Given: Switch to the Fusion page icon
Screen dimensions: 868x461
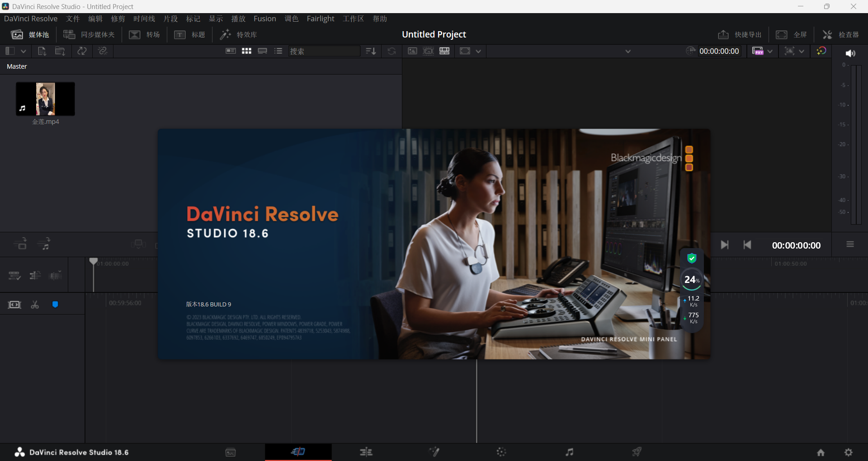Looking at the screenshot, I should point(434,452).
